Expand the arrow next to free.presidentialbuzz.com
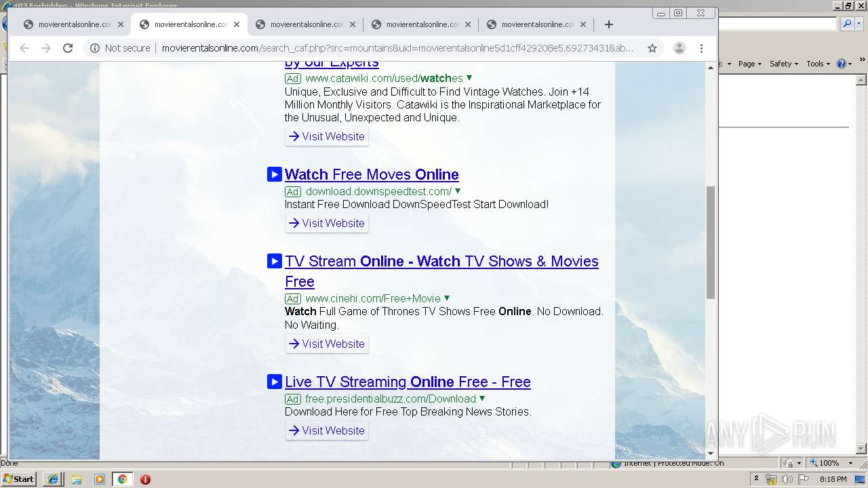Image resolution: width=868 pixels, height=488 pixels. [x=482, y=399]
